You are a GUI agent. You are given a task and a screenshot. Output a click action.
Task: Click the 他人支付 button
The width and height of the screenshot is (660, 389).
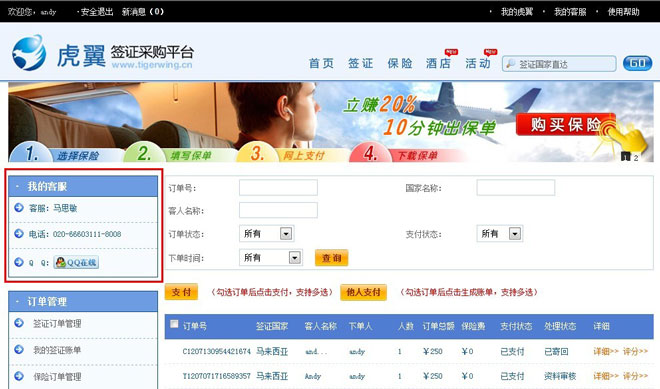[x=363, y=292]
